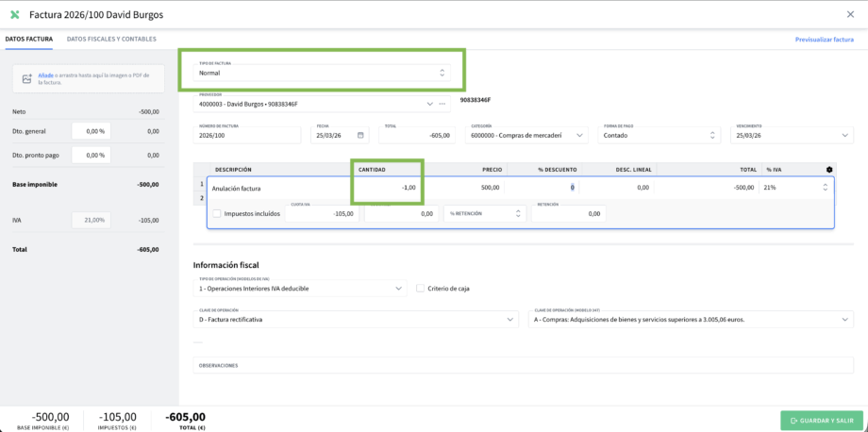Expand the Categoría dropdown
Image resolution: width=868 pixels, height=432 pixels.
(x=528, y=135)
